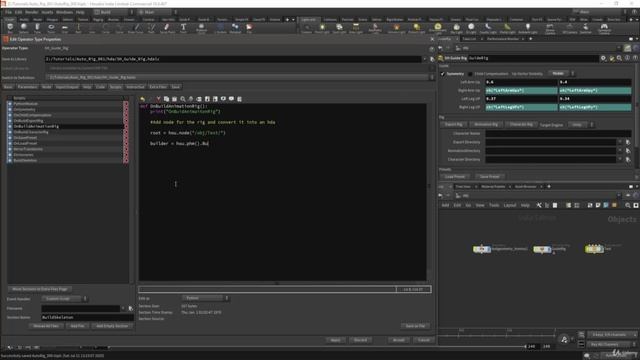The width and height of the screenshot is (640, 360).
Task: Select the Font shelf tool icon
Action: 183,27
